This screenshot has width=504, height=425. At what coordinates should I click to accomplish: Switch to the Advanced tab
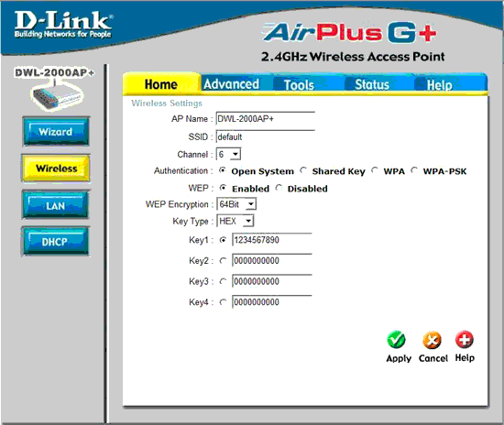[231, 84]
